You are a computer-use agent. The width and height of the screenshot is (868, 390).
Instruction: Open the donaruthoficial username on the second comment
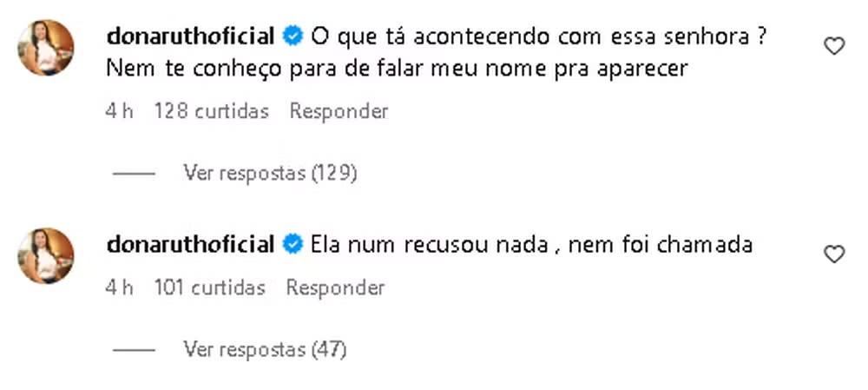(x=190, y=244)
